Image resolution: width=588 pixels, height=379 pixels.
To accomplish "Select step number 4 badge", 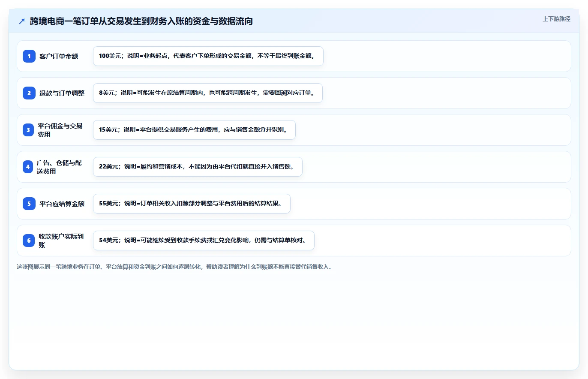I will pos(28,166).
